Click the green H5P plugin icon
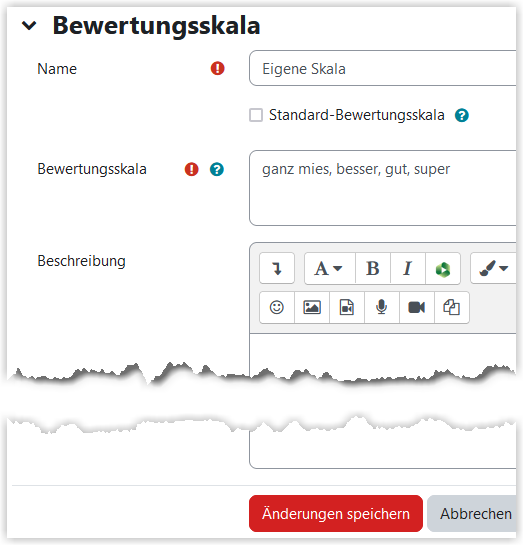 coord(443,268)
